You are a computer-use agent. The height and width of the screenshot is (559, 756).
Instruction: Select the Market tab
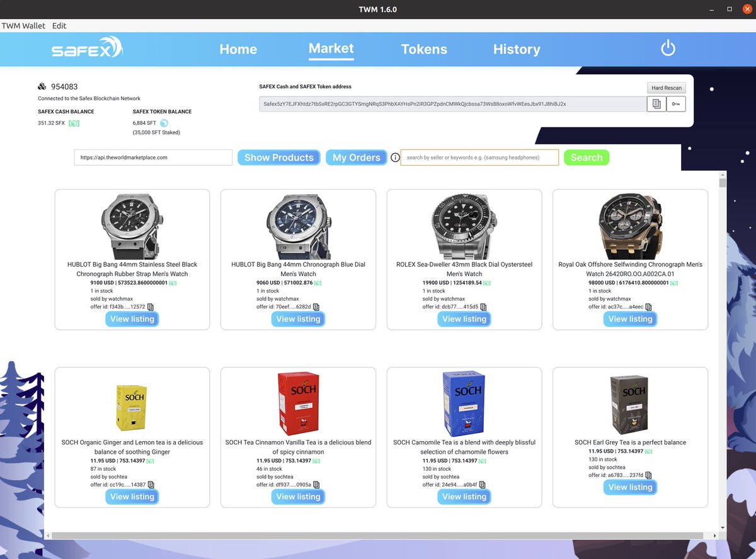pos(331,49)
